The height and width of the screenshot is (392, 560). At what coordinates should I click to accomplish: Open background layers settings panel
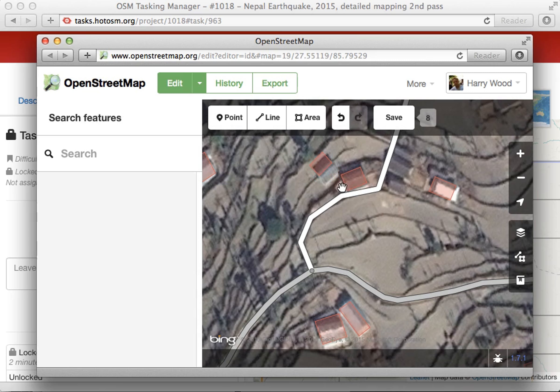(x=520, y=232)
